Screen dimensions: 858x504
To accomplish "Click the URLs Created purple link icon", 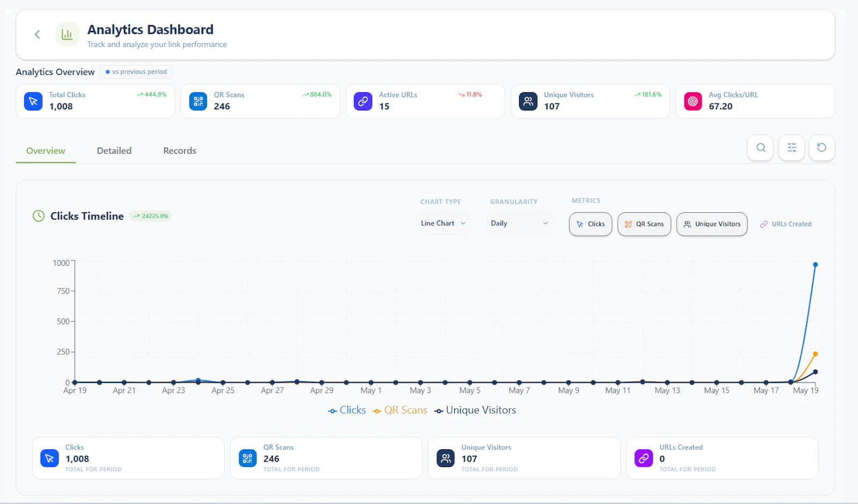I will click(643, 458).
